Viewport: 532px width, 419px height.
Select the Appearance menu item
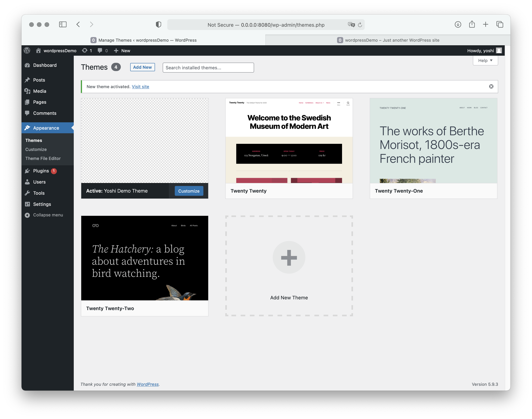coord(47,128)
